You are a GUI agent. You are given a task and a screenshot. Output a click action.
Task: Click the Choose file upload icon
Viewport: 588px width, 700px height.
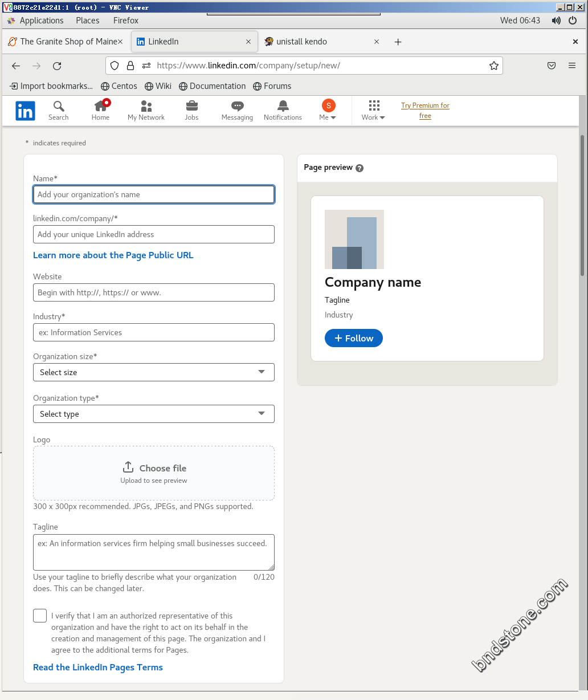(128, 467)
